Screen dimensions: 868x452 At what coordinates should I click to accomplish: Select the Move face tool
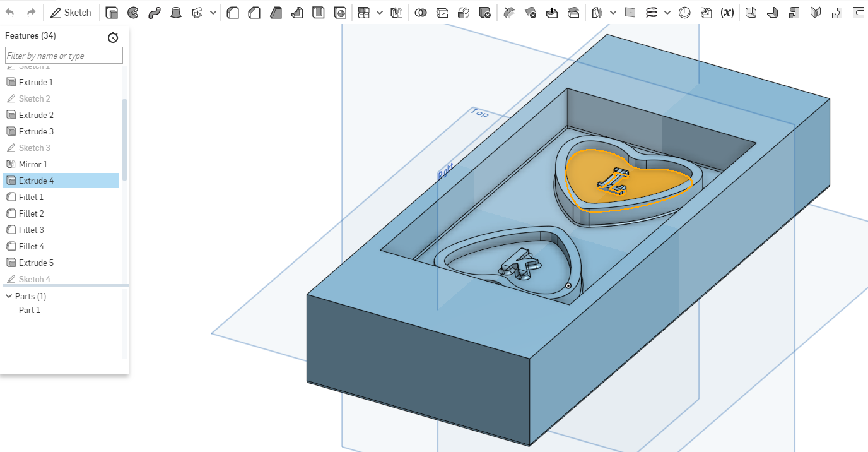coord(552,12)
